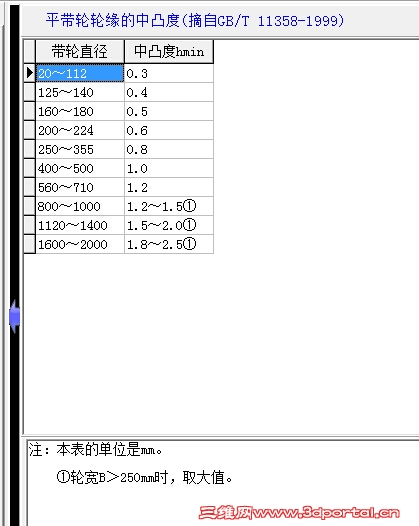Click the 1.5～2.0① value cell
Screen dimensions: 419x526
tap(169, 225)
